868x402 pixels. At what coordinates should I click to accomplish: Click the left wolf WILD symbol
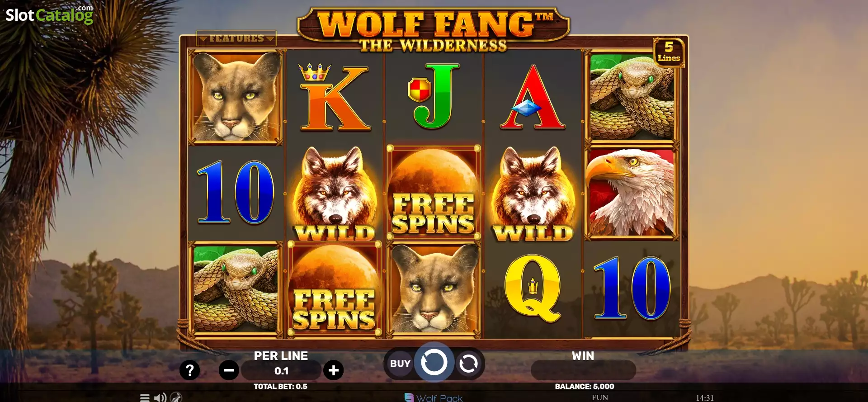(x=335, y=194)
